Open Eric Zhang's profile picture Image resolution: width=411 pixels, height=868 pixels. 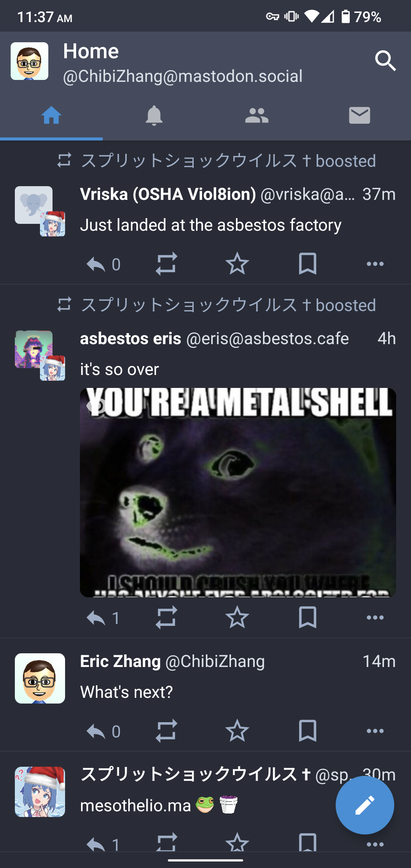(x=40, y=678)
